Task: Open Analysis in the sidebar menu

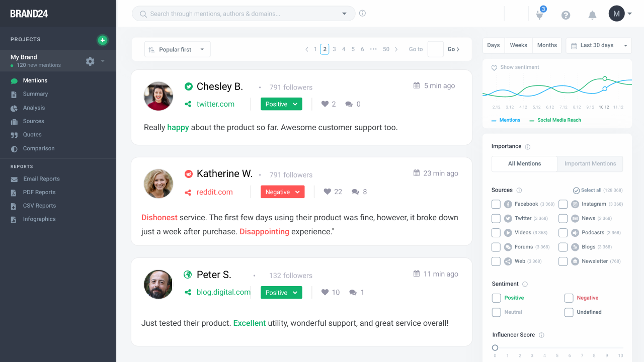Action: [x=34, y=108]
